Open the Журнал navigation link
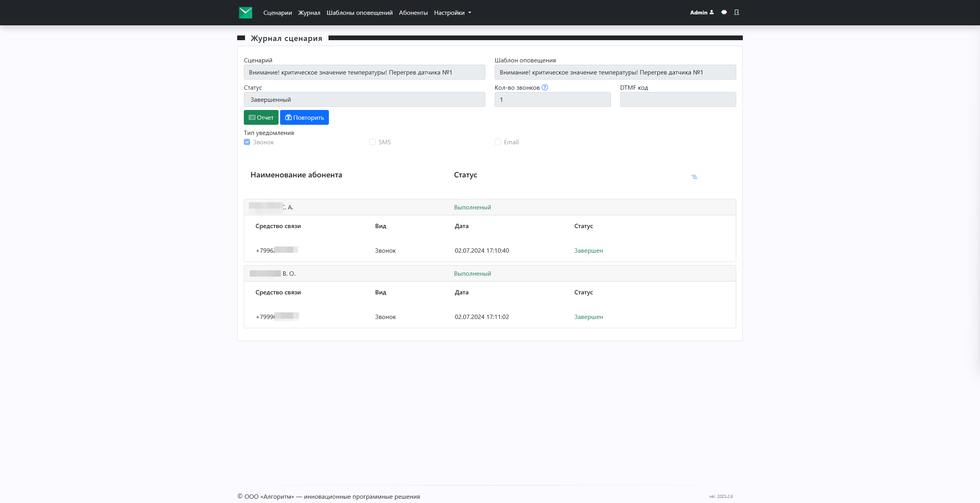 click(x=309, y=12)
